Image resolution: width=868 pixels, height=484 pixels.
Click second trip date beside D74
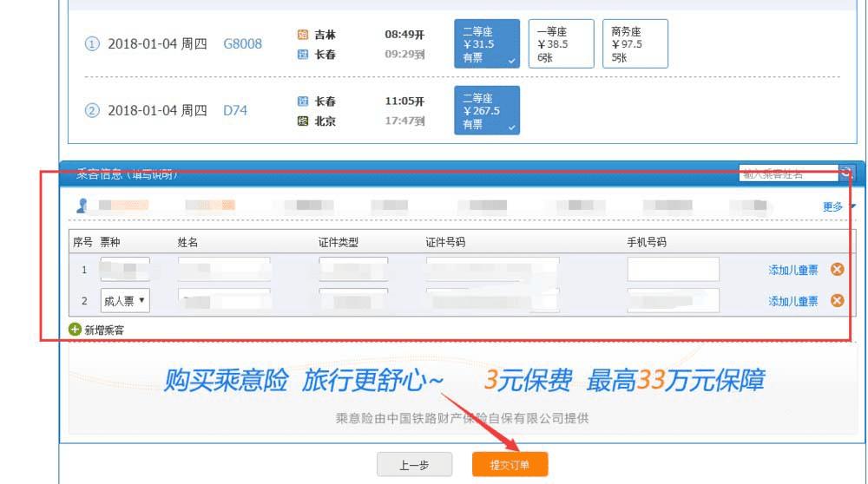[x=157, y=110]
